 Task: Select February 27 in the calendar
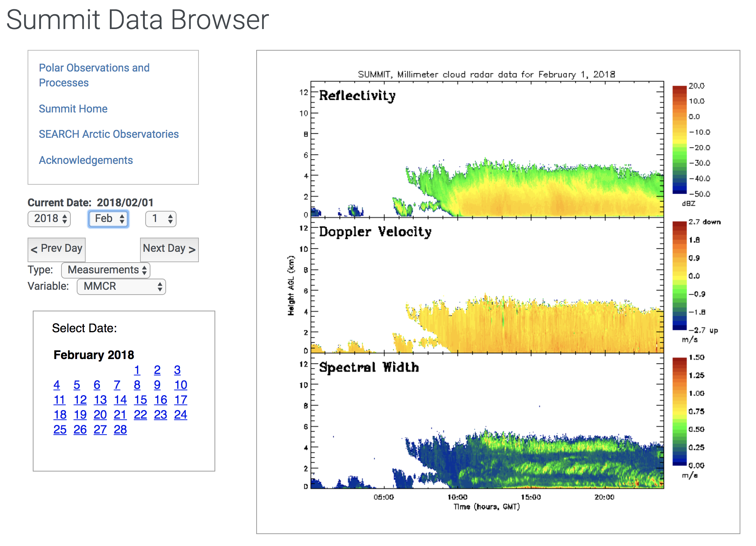(100, 429)
